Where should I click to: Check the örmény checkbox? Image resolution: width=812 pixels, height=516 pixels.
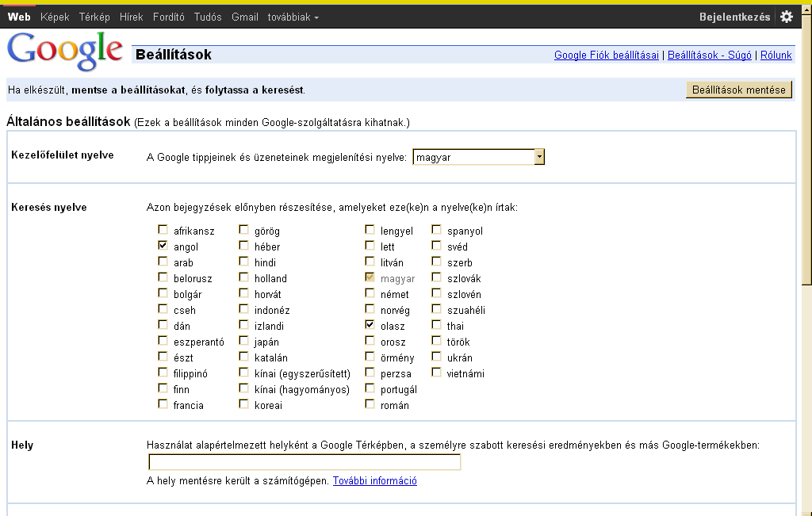pos(370,356)
